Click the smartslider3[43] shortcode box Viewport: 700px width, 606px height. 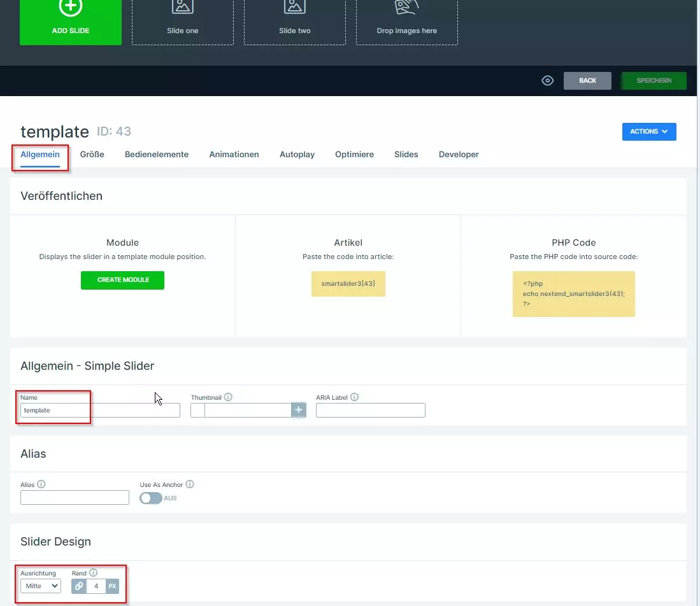coord(348,283)
